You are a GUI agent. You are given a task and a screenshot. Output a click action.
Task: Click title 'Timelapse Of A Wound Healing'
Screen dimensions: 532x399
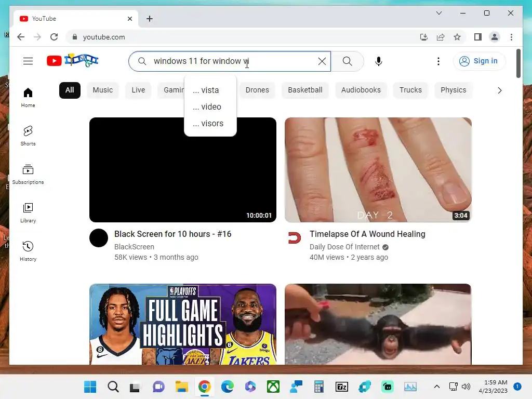tap(367, 234)
